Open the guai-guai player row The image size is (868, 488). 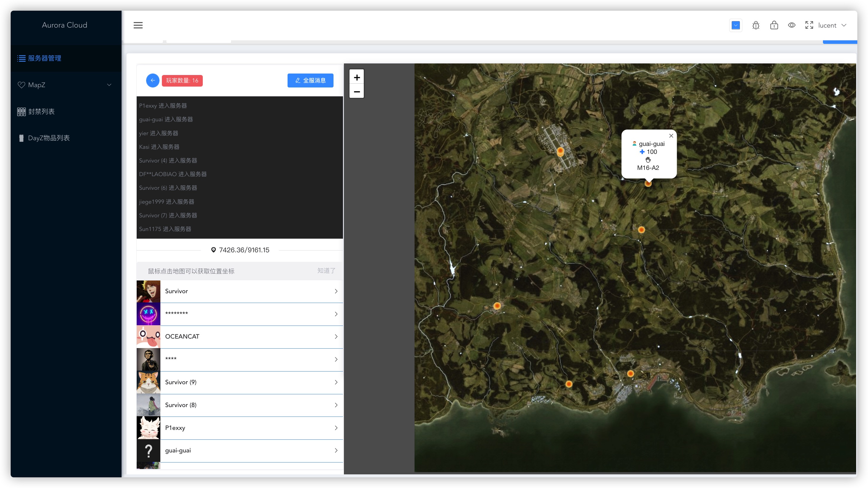pyautogui.click(x=240, y=450)
